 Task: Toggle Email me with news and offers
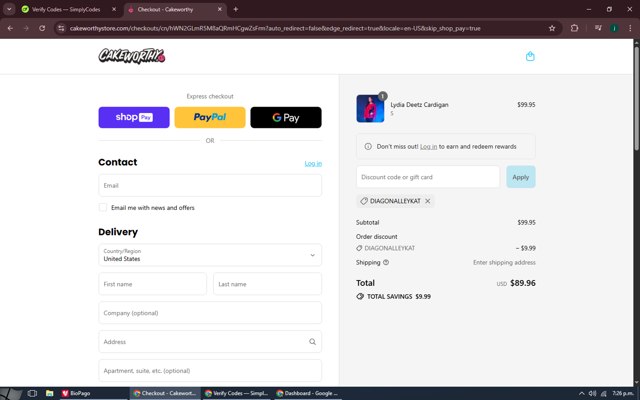point(103,207)
